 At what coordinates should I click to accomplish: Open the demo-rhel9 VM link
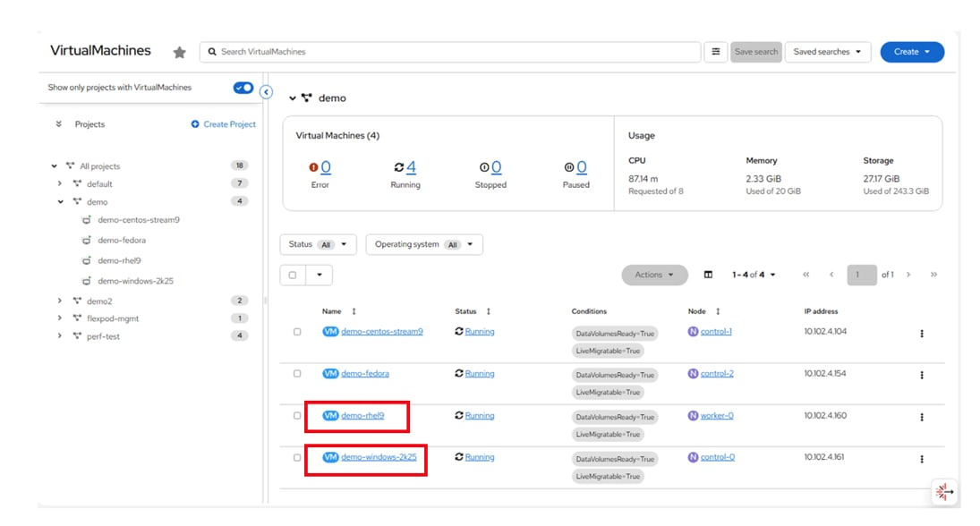coord(362,415)
